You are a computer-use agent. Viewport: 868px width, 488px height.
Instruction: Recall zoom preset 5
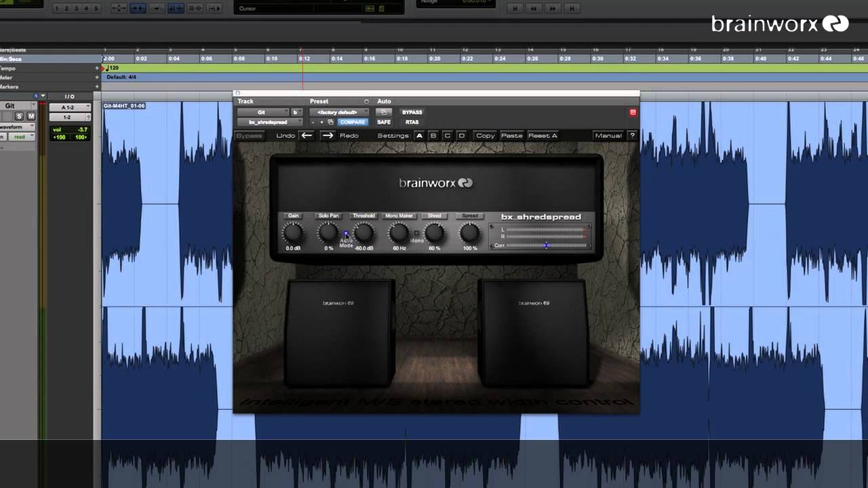[96, 8]
